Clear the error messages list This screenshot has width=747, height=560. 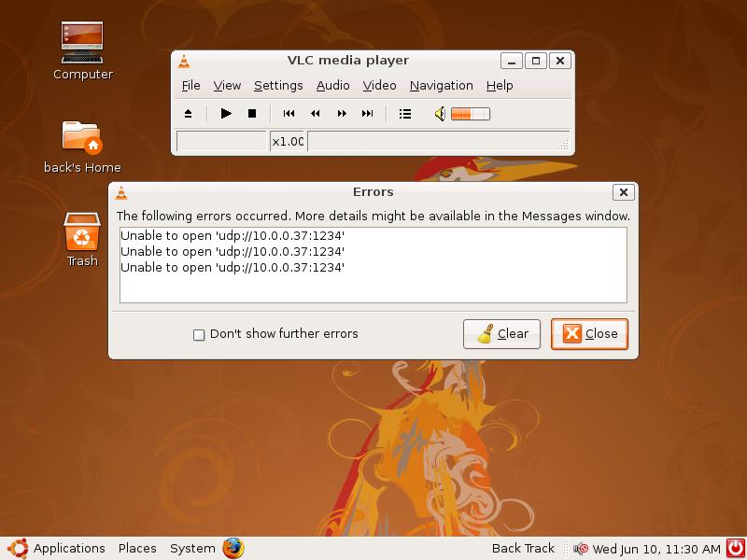coord(501,334)
